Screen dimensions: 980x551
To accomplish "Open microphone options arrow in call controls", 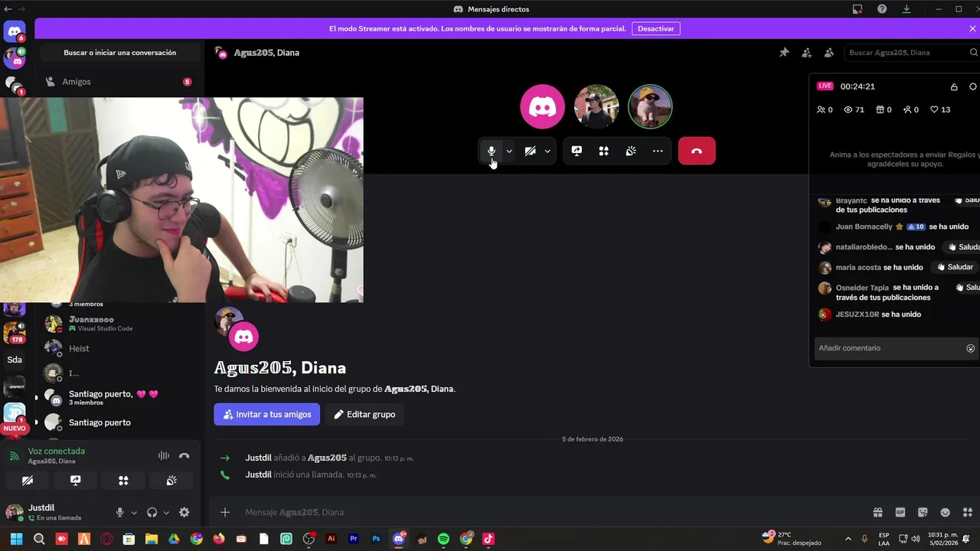I will click(509, 151).
